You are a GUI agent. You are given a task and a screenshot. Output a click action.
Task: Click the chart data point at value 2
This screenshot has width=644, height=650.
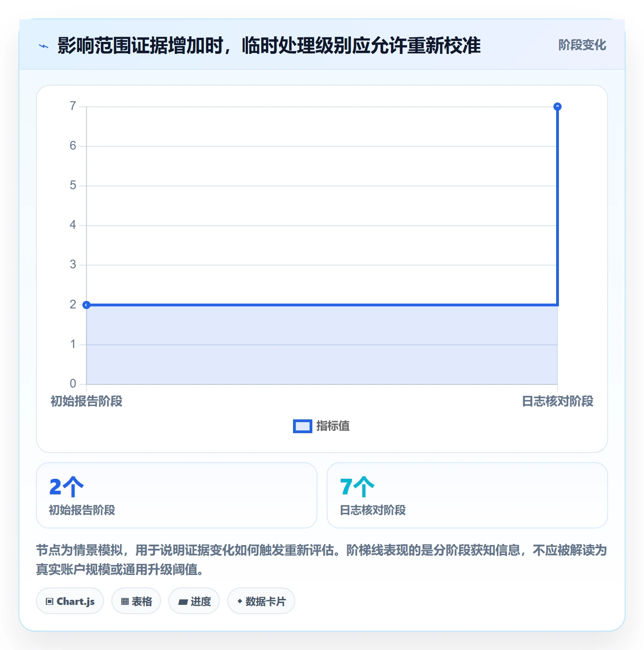[x=86, y=305]
